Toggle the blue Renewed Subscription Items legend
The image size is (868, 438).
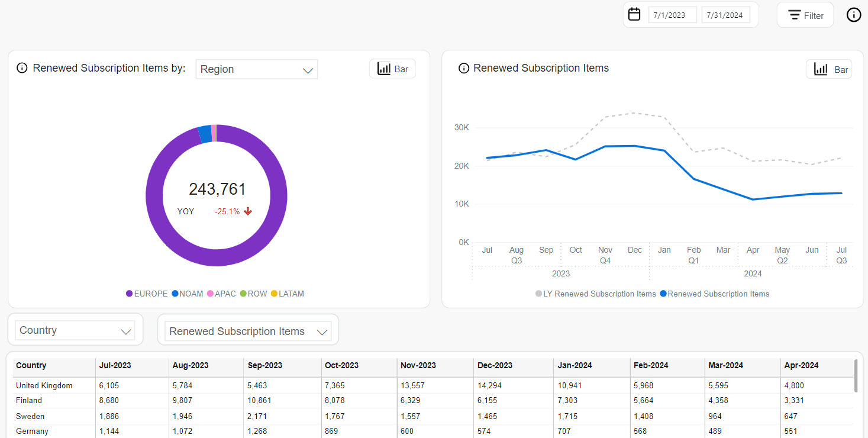tap(715, 294)
